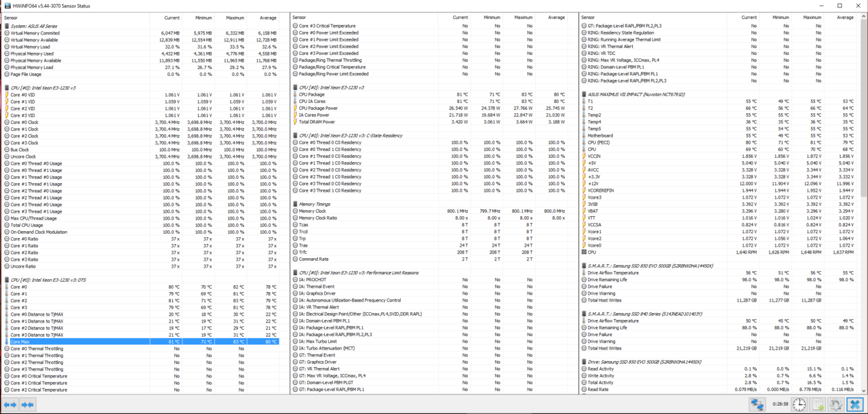
Task: Close sensors with the blue X button
Action: pos(854,405)
